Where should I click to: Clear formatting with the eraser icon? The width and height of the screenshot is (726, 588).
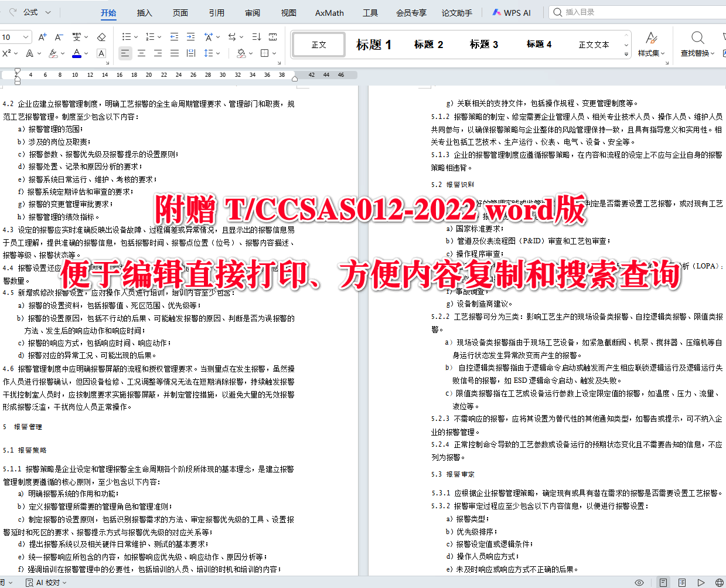tap(101, 37)
